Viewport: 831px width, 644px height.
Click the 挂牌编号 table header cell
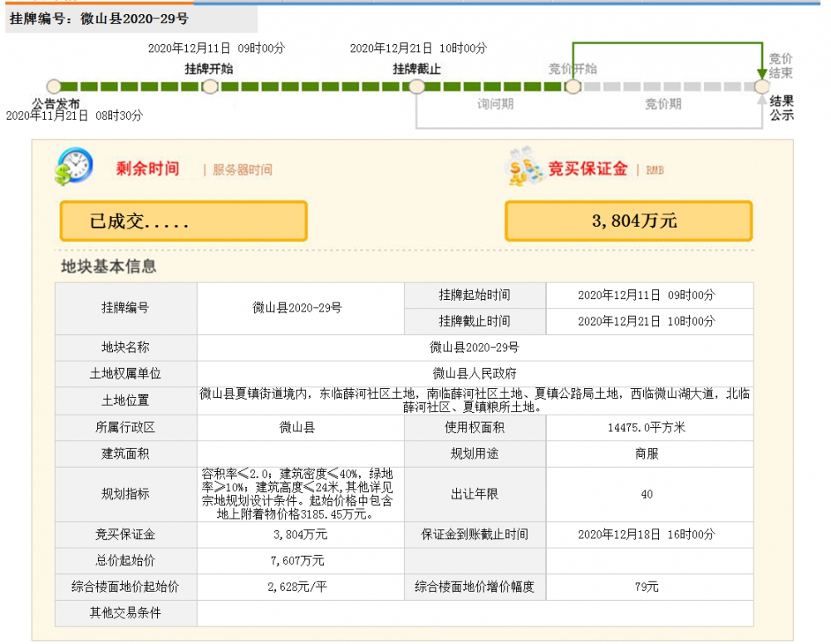(125, 308)
